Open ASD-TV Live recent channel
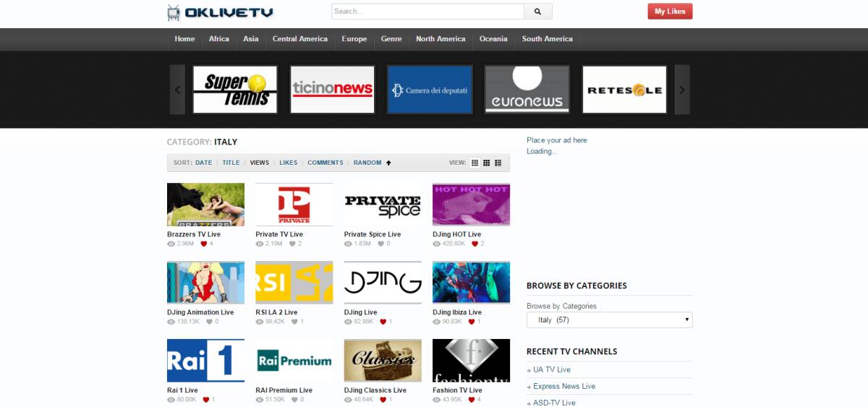The height and width of the screenshot is (407, 868). click(x=554, y=403)
